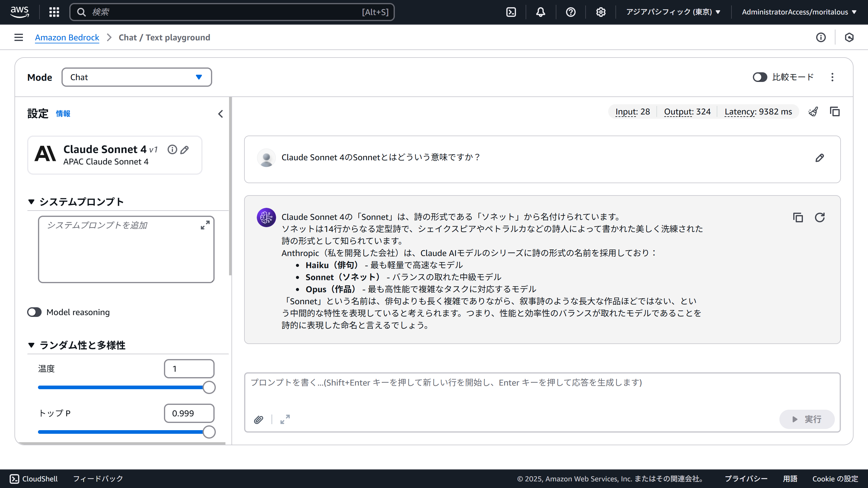Screen dimensions: 868x488
Task: Click the hexagon icon at top right
Action: pos(849,37)
